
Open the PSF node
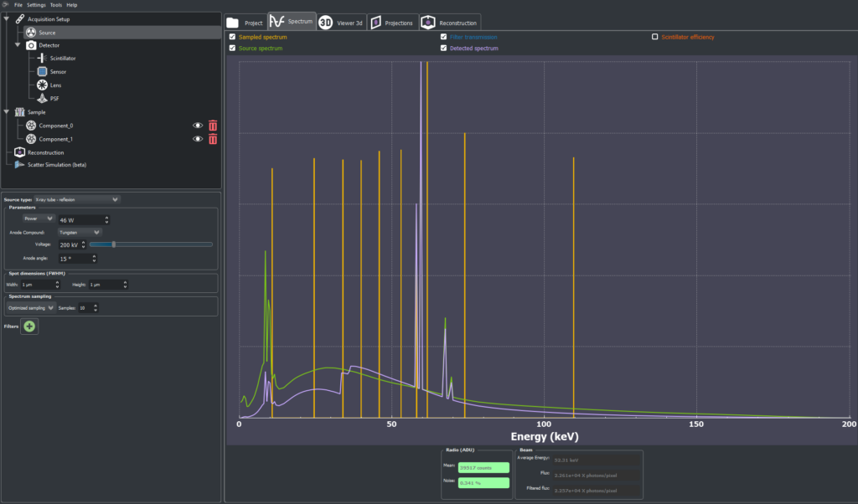(54, 99)
